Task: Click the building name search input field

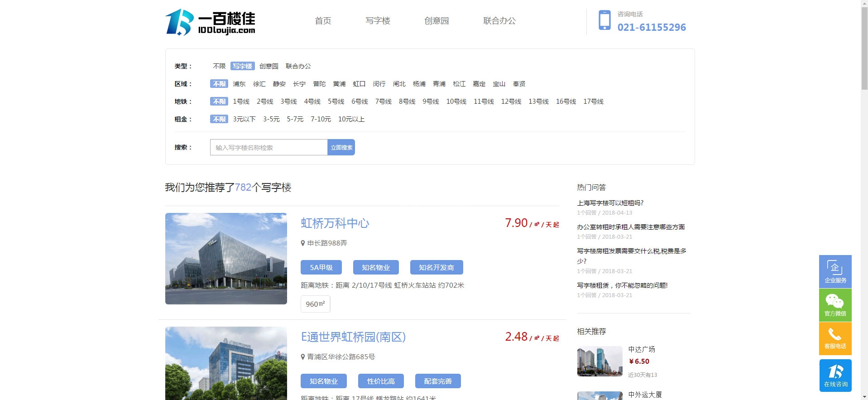Action: point(269,147)
